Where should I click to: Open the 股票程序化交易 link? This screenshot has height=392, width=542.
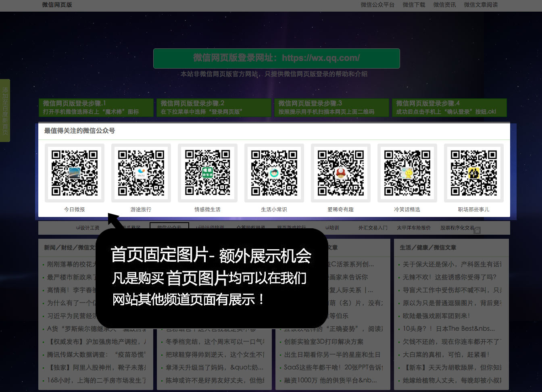tap(457, 228)
